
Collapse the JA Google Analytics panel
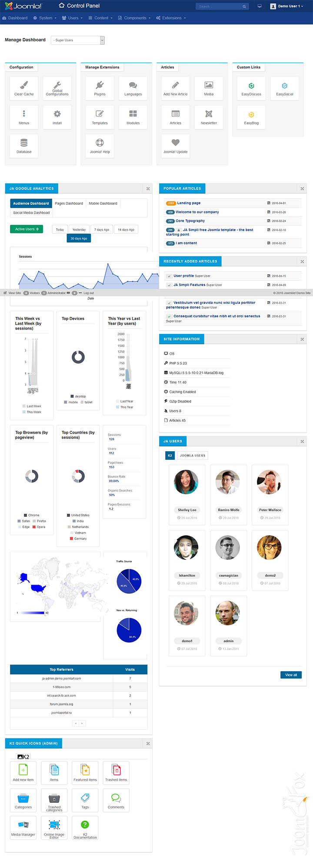click(x=148, y=189)
